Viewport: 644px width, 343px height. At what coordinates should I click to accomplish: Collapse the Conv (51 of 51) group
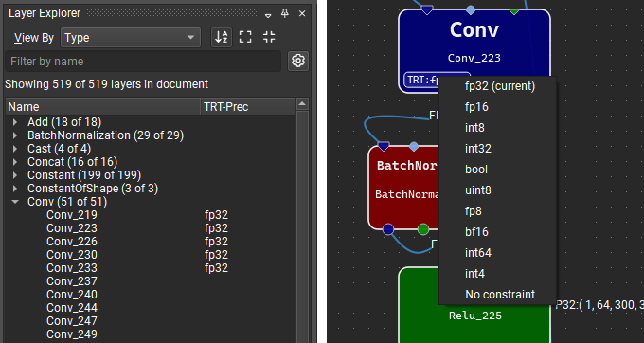tap(15, 202)
